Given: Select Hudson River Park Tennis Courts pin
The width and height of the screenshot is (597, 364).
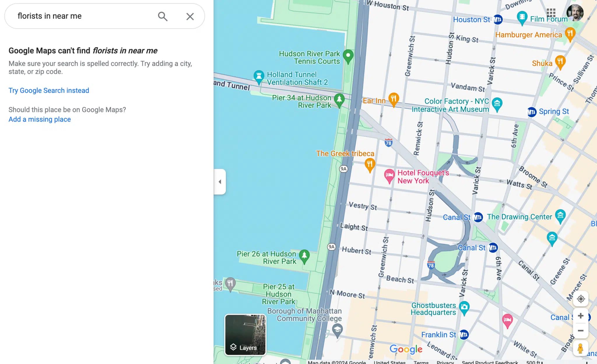Looking at the screenshot, I should (x=348, y=57).
